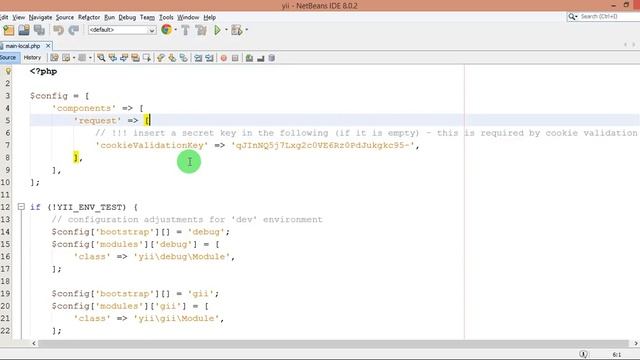Open the dropdown arrow beside Debug Project

(247, 30)
